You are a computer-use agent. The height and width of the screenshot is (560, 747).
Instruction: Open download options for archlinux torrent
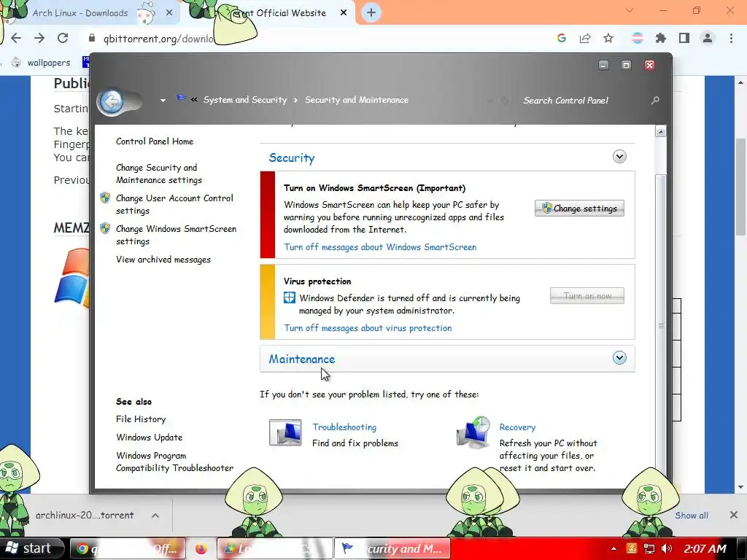[155, 516]
